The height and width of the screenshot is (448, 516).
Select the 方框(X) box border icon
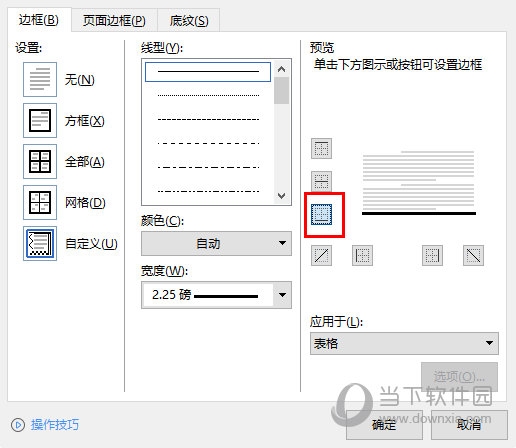pyautogui.click(x=40, y=120)
